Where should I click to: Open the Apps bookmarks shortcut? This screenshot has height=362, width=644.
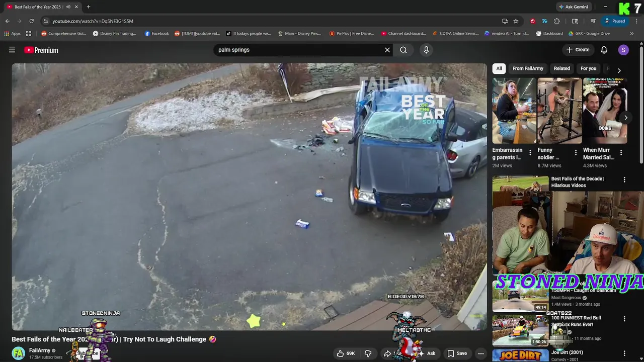[12, 34]
